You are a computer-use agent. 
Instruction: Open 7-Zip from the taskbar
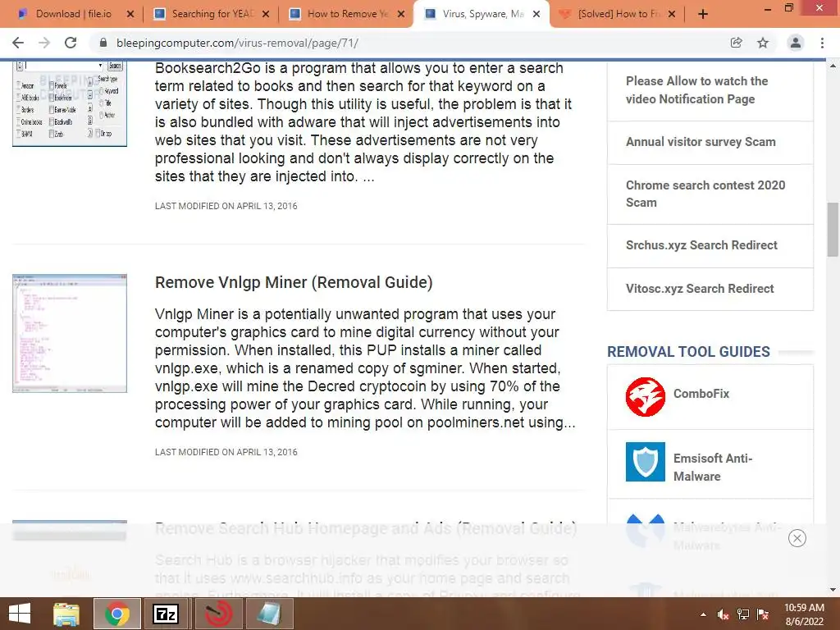(165, 614)
